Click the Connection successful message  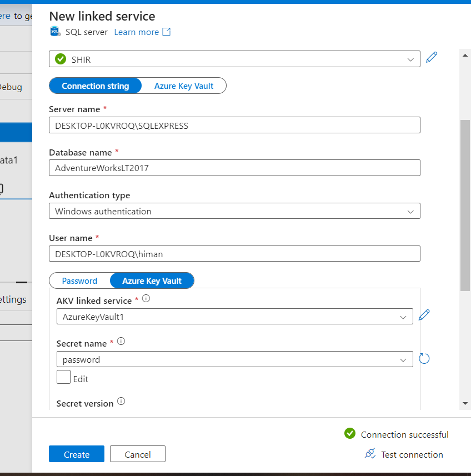404,435
